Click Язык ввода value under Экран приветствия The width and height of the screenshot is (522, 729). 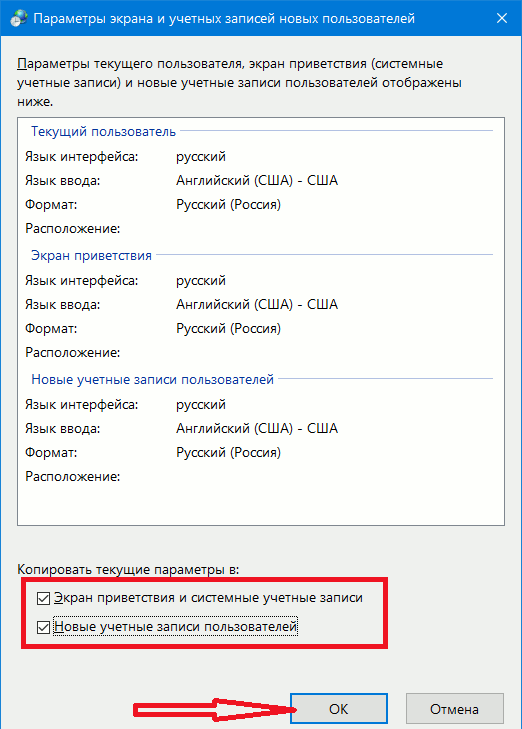click(x=257, y=305)
